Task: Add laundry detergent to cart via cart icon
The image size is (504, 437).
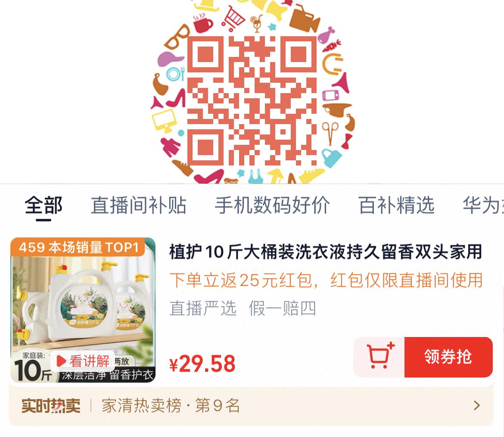Action: pyautogui.click(x=379, y=357)
